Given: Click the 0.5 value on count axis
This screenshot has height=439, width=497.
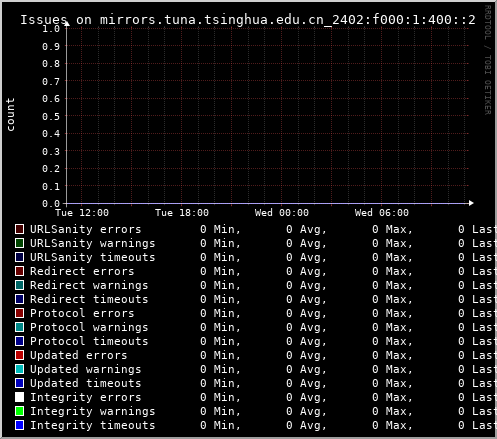Looking at the screenshot, I should click(51, 116).
